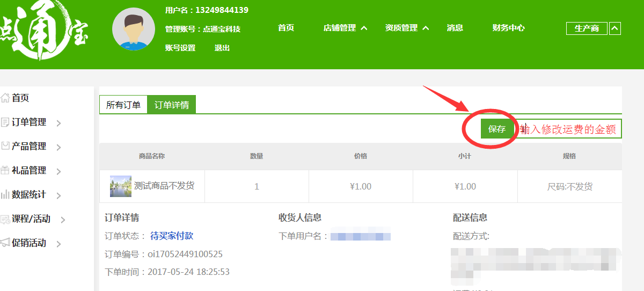This screenshot has height=291, width=644.
Task: Expand the 产品管理 sidebar arrow
Action: pos(58,148)
